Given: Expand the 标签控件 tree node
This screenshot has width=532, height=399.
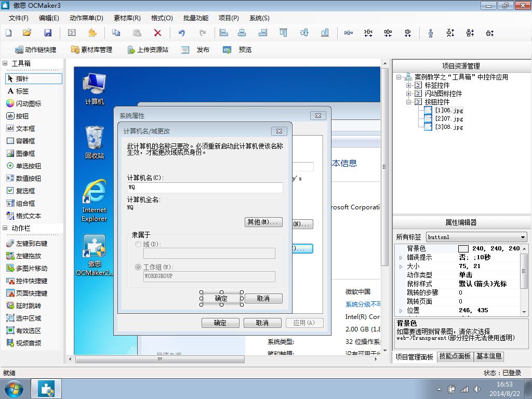Looking at the screenshot, I should point(408,86).
